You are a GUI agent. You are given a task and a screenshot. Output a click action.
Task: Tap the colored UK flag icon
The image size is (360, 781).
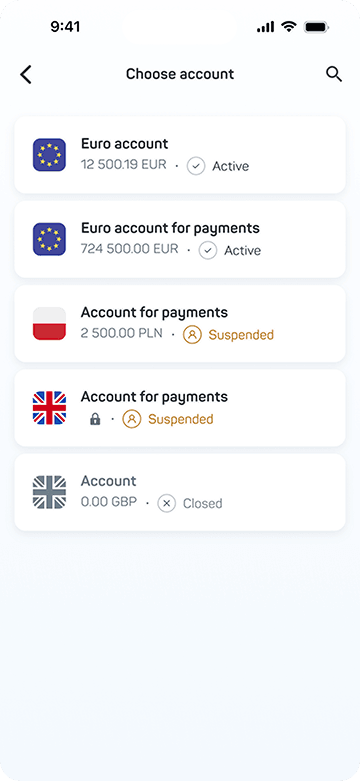[x=49, y=407]
